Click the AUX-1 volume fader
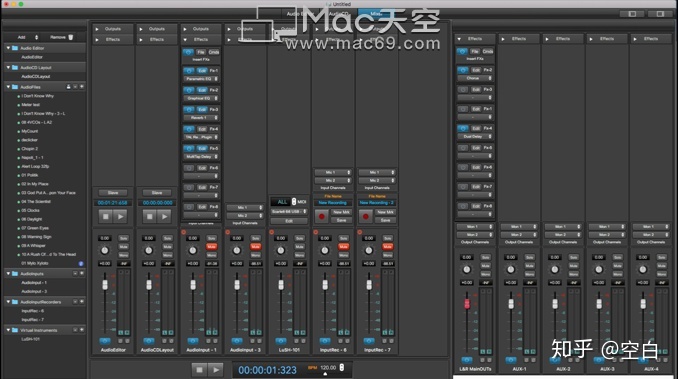This screenshot has height=379, width=678. coord(511,303)
